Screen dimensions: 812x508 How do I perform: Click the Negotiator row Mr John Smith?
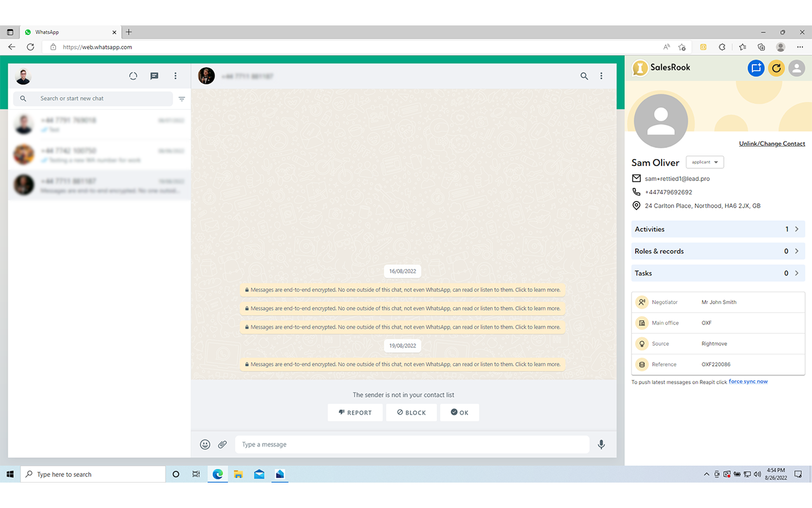tap(718, 302)
